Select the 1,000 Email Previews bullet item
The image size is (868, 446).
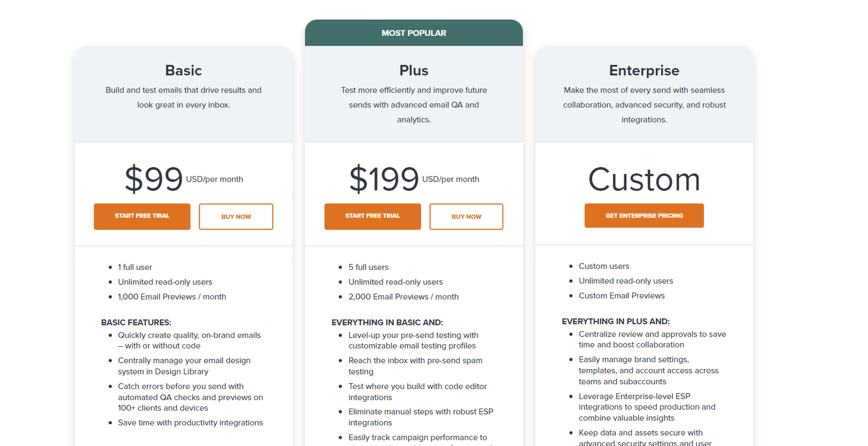(x=171, y=296)
